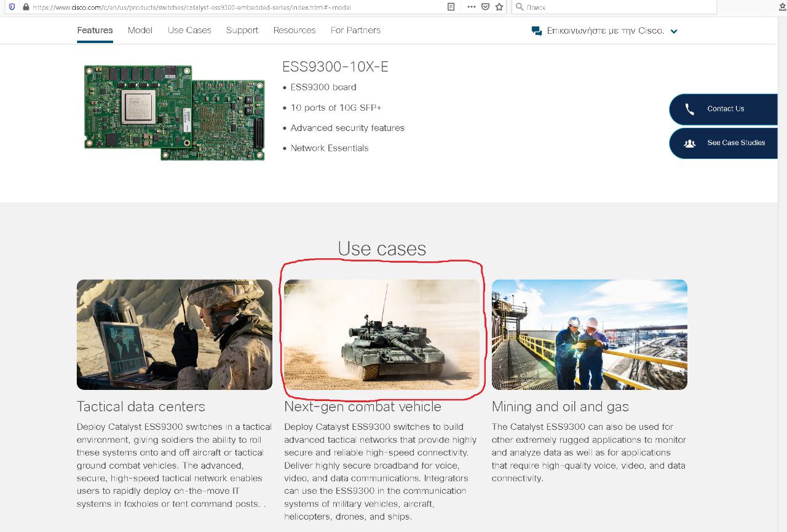Screen dimensions: 787x532
Task: Click the search magnifier icon in search box
Action: 520,7
